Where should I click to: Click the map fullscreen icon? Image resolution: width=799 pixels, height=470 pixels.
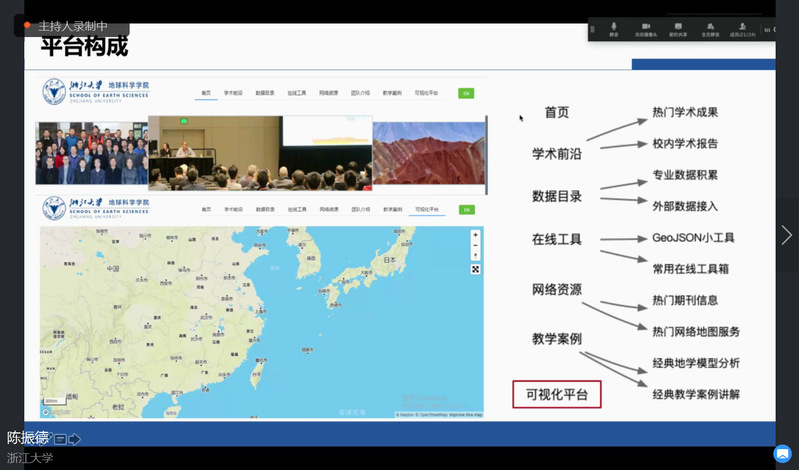475,268
